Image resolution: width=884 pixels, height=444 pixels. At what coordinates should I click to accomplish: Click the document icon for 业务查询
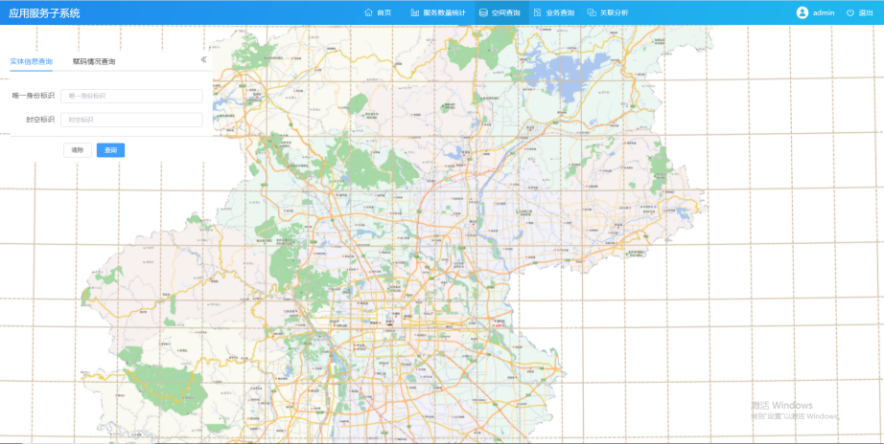pyautogui.click(x=537, y=13)
